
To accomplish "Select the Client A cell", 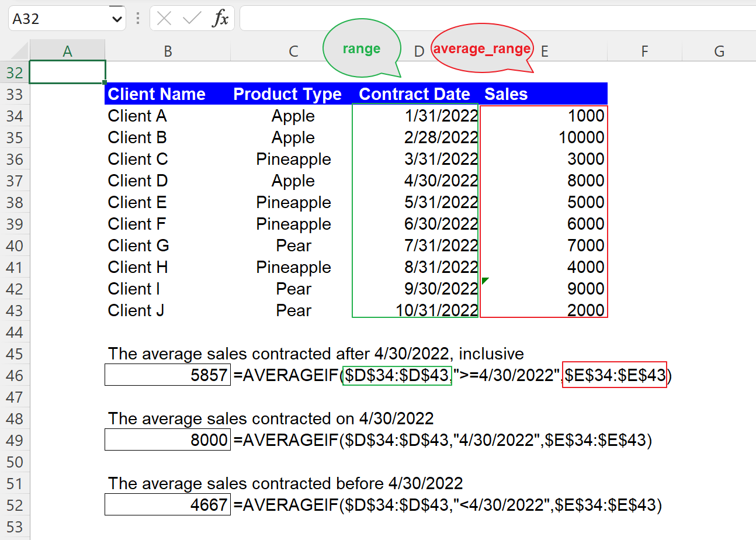I will [x=168, y=116].
